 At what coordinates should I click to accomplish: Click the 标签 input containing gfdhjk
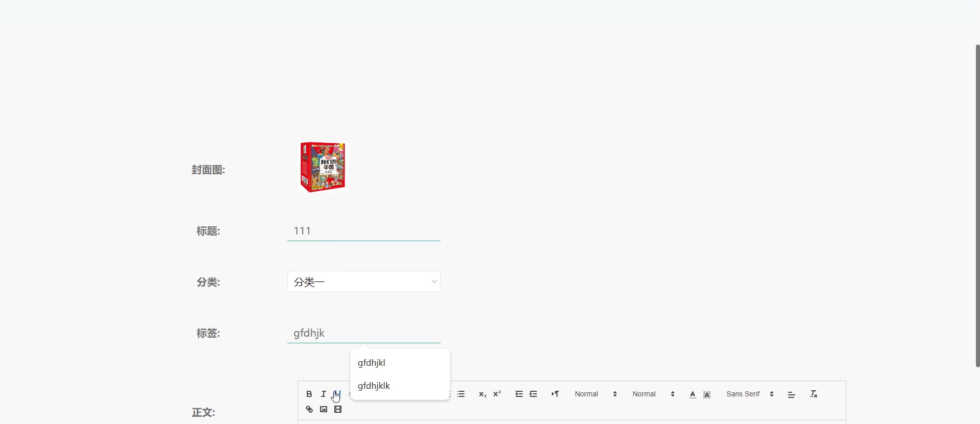[364, 333]
